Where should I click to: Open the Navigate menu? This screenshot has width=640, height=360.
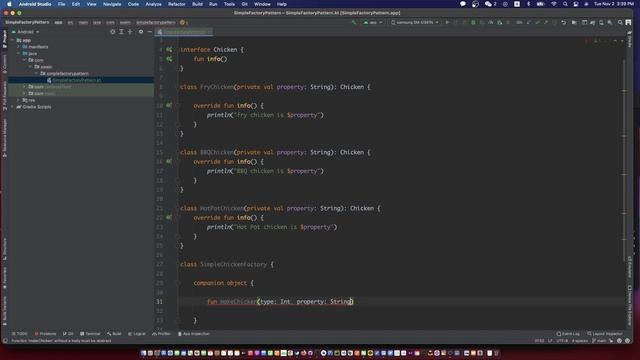click(112, 4)
